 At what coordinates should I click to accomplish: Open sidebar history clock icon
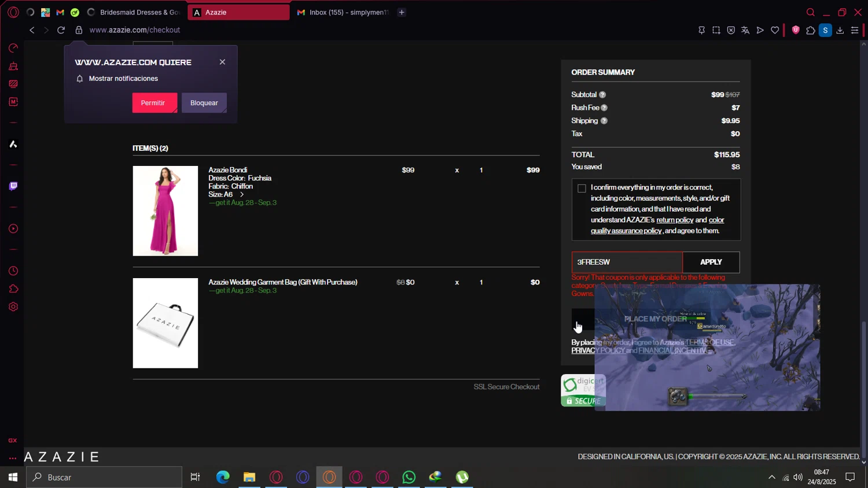tap(13, 271)
